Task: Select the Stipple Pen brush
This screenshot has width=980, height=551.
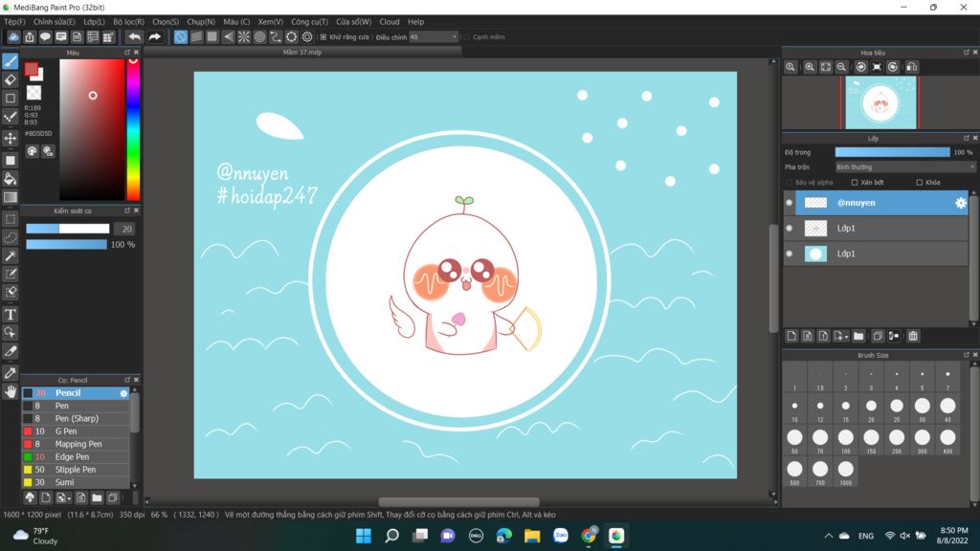Action: (x=76, y=469)
